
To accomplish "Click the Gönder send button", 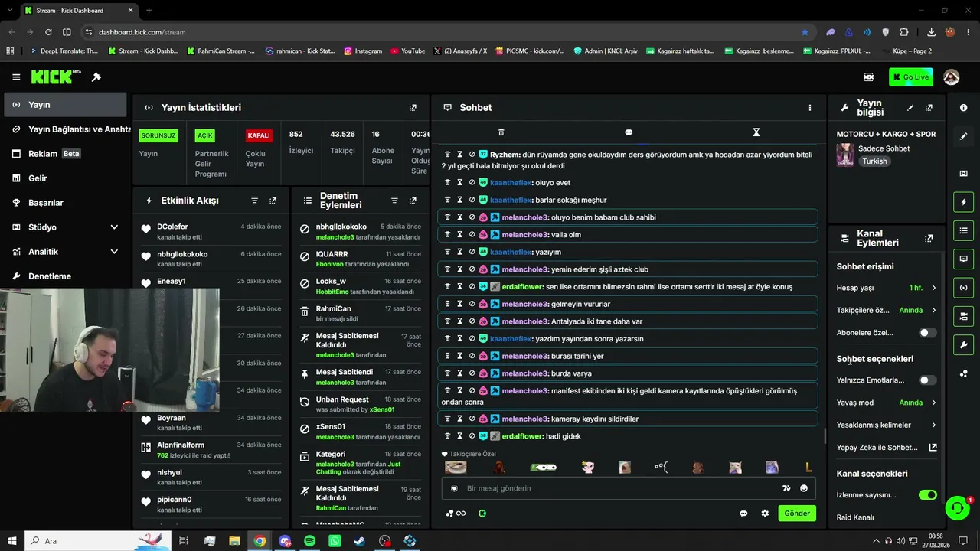I will (x=796, y=514).
